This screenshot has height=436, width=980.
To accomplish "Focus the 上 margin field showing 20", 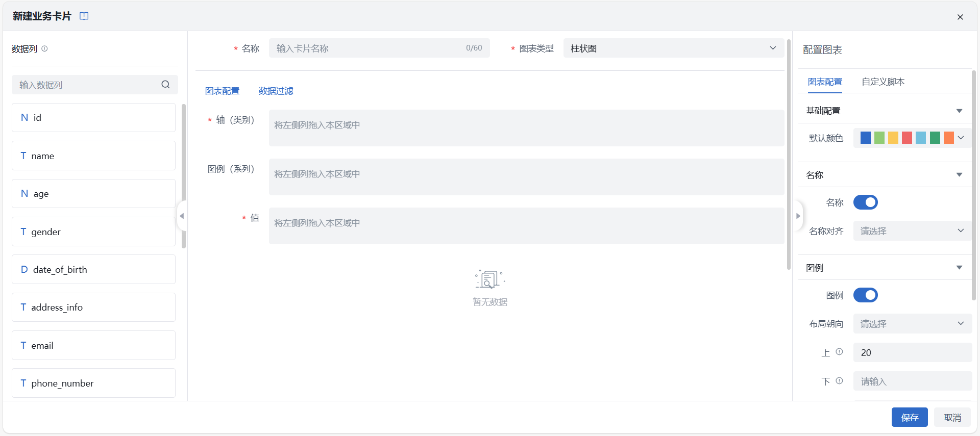I will (913, 352).
